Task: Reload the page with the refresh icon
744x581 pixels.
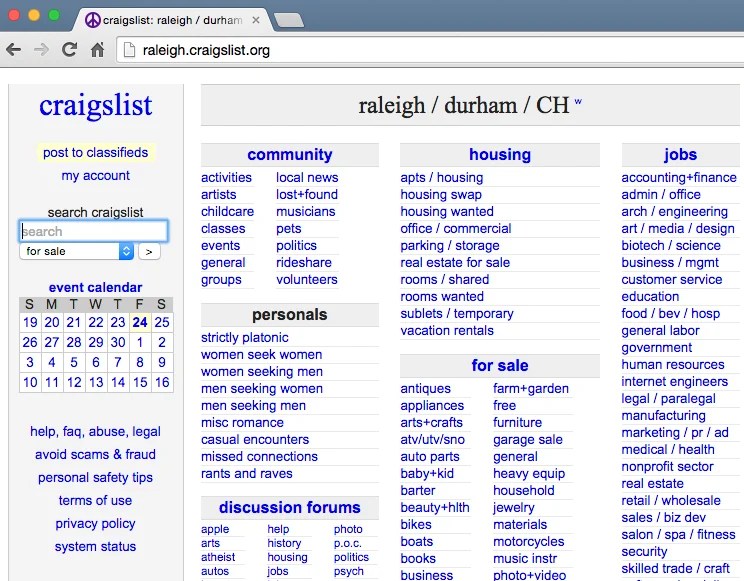Action: (69, 49)
